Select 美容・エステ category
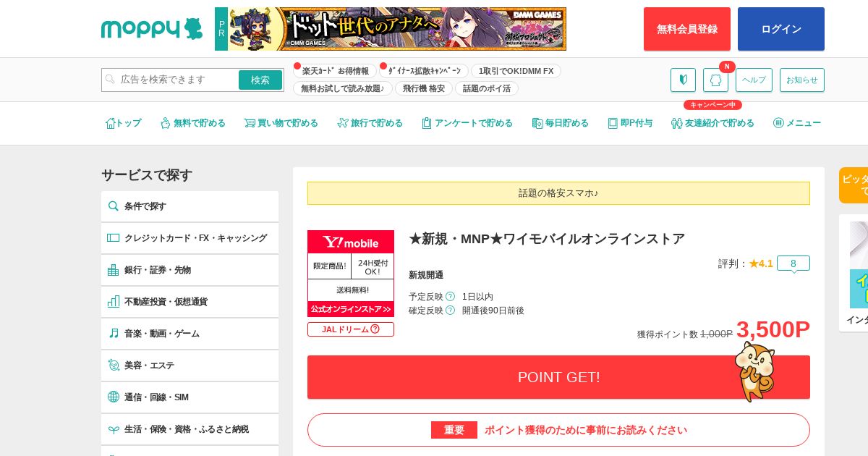This screenshot has width=868, height=456. point(190,366)
